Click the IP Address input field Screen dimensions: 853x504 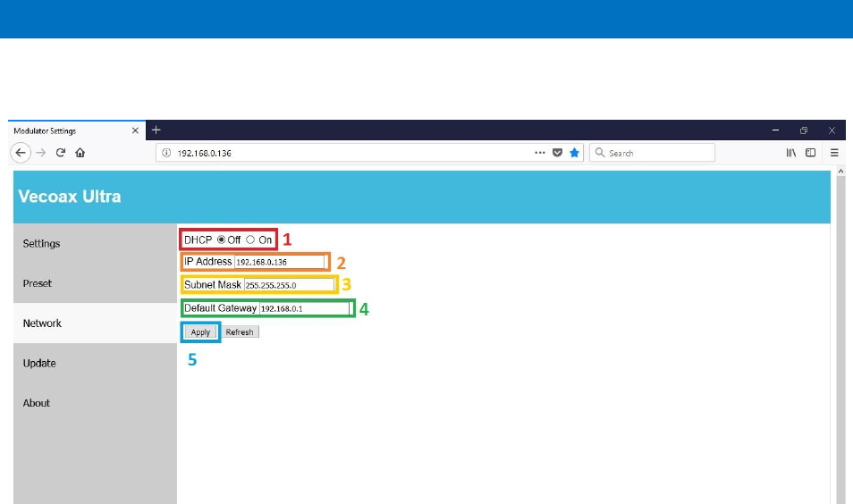click(x=280, y=262)
